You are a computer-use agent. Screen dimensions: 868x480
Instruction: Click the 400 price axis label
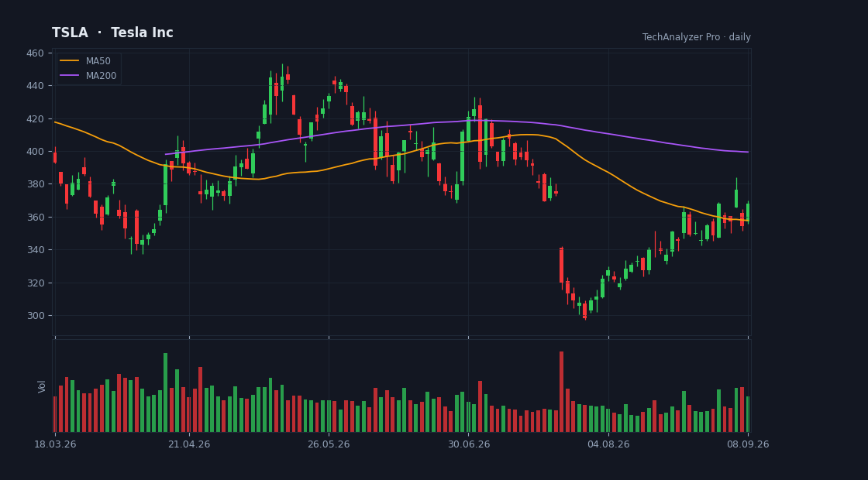point(35,152)
